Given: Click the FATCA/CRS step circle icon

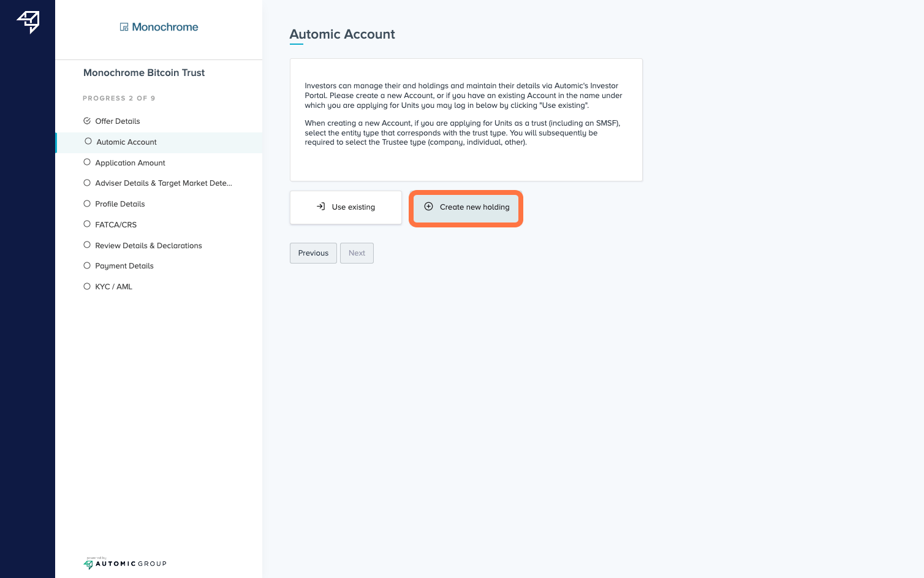Looking at the screenshot, I should pyautogui.click(x=87, y=224).
